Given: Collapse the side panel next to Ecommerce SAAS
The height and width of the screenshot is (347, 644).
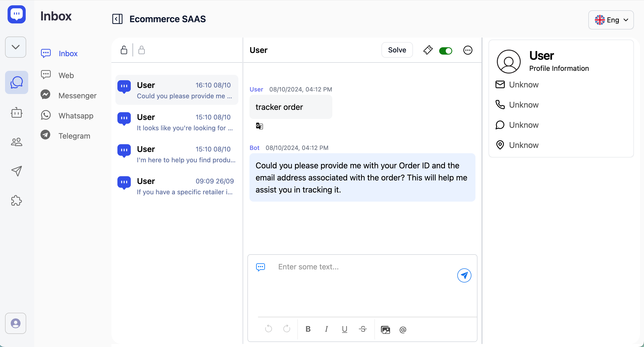Looking at the screenshot, I should tap(117, 19).
